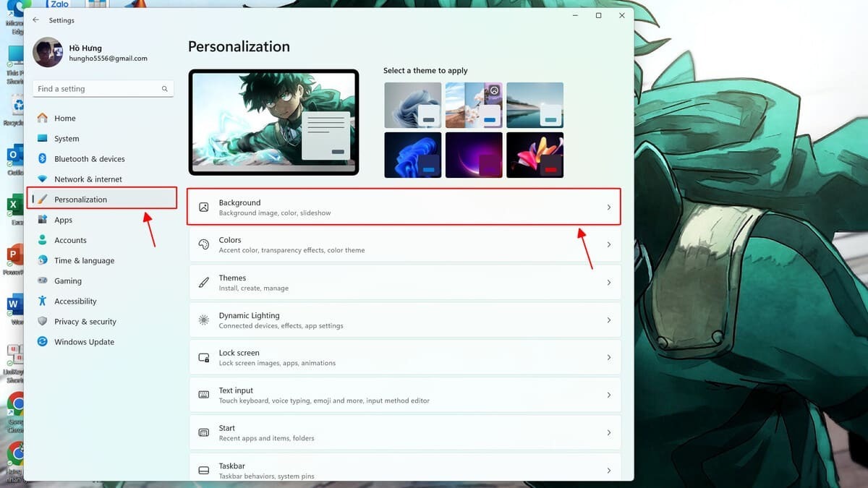Click the Accessibility figure icon
Screen dimensions: 868x488
(x=42, y=301)
